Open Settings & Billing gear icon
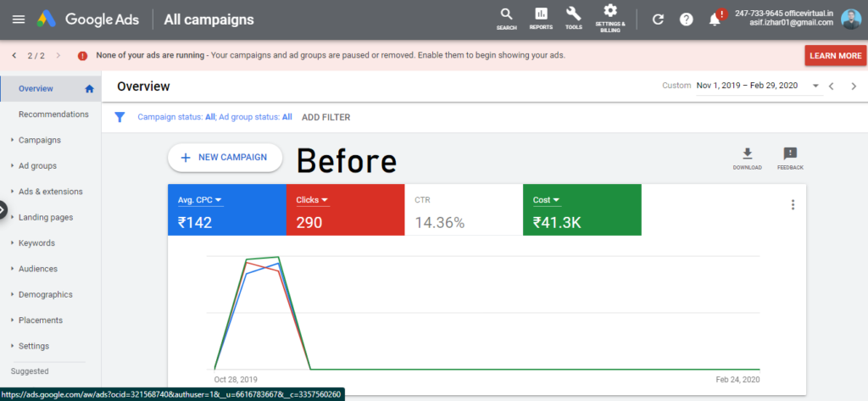 pyautogui.click(x=610, y=19)
